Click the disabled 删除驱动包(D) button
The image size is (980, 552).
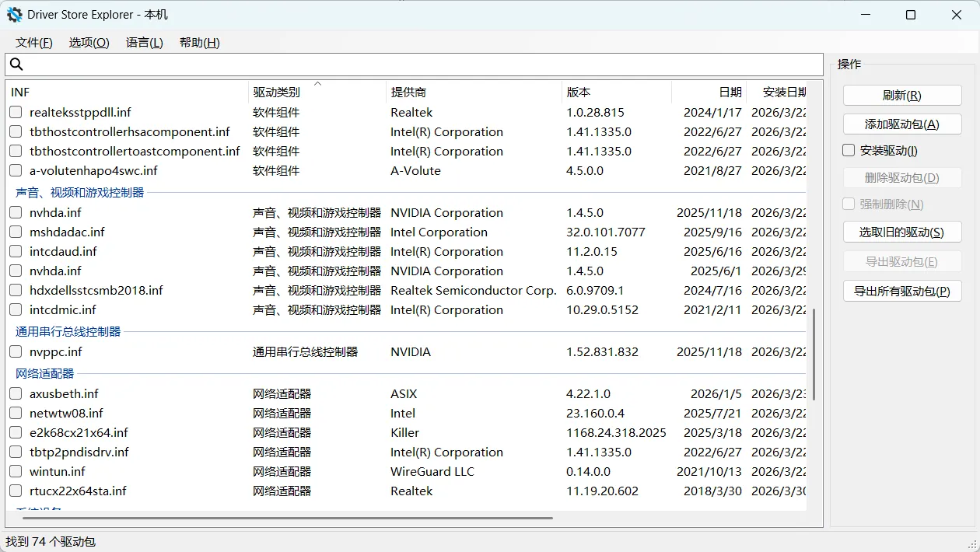point(902,178)
